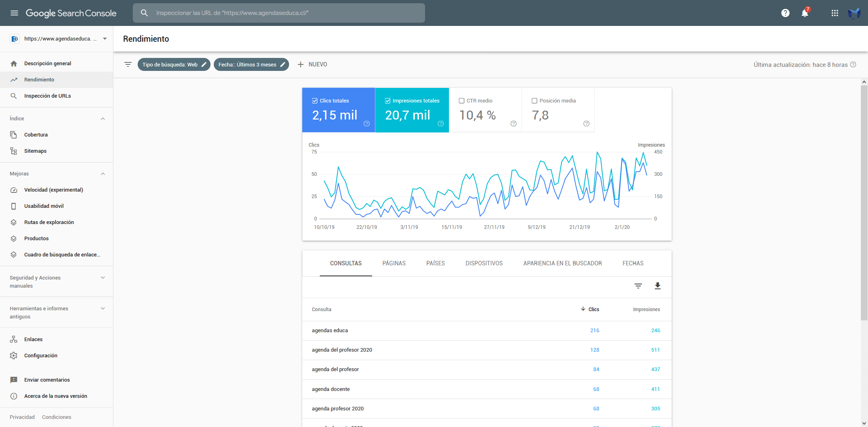This screenshot has height=427, width=868.
Task: Switch to the PÁGINAS tab
Action: 394,263
